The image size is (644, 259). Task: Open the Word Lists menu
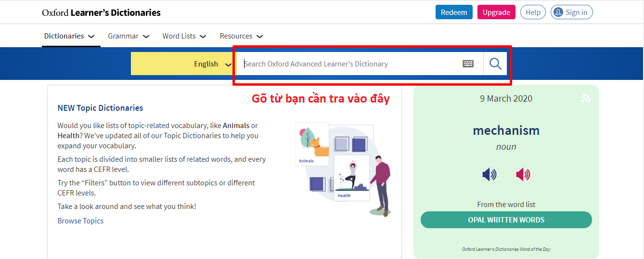(184, 36)
